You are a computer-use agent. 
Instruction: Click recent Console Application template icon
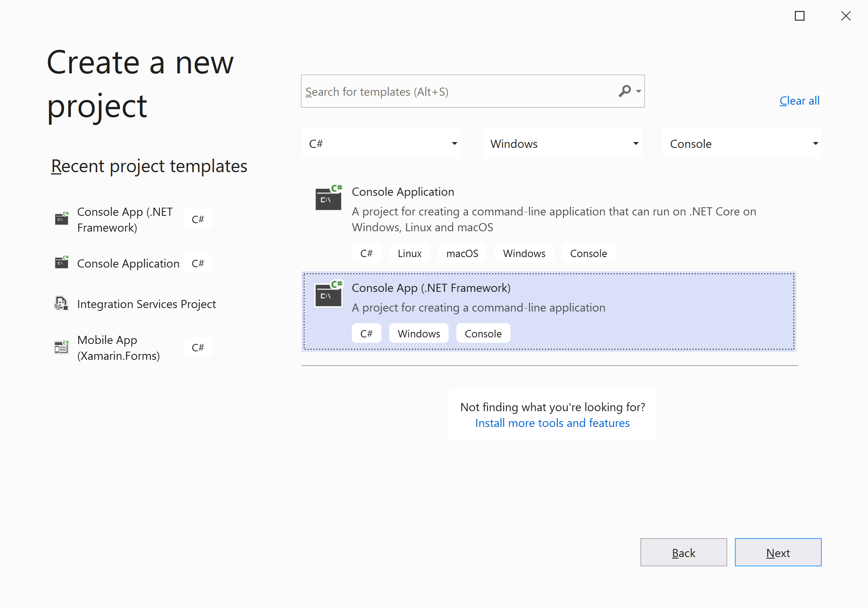62,263
